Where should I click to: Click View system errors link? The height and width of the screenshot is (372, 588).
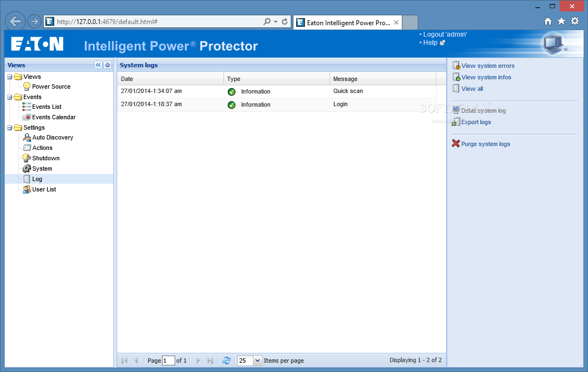click(x=487, y=66)
